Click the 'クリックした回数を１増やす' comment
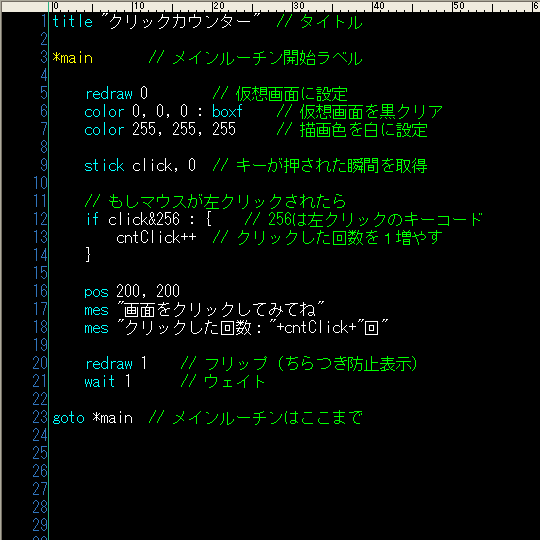Image resolution: width=540 pixels, height=540 pixels. 340,238
